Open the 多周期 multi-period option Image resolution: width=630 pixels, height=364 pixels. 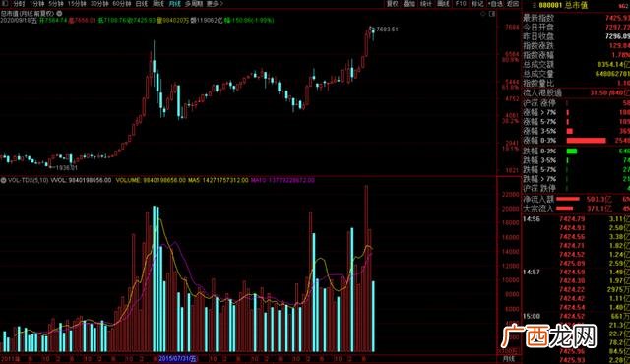(x=194, y=4)
